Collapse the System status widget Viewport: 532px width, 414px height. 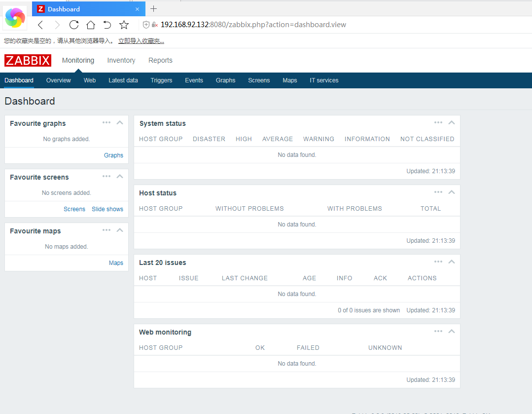452,122
